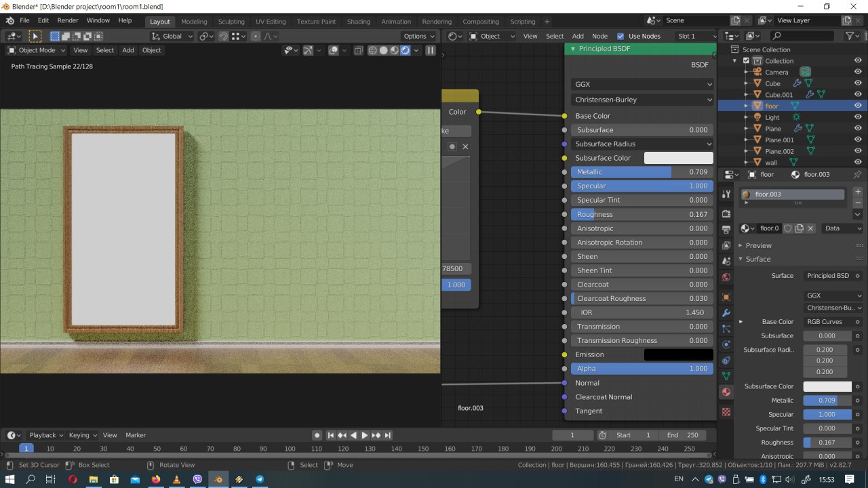Add a material slot with plus button

[857, 192]
